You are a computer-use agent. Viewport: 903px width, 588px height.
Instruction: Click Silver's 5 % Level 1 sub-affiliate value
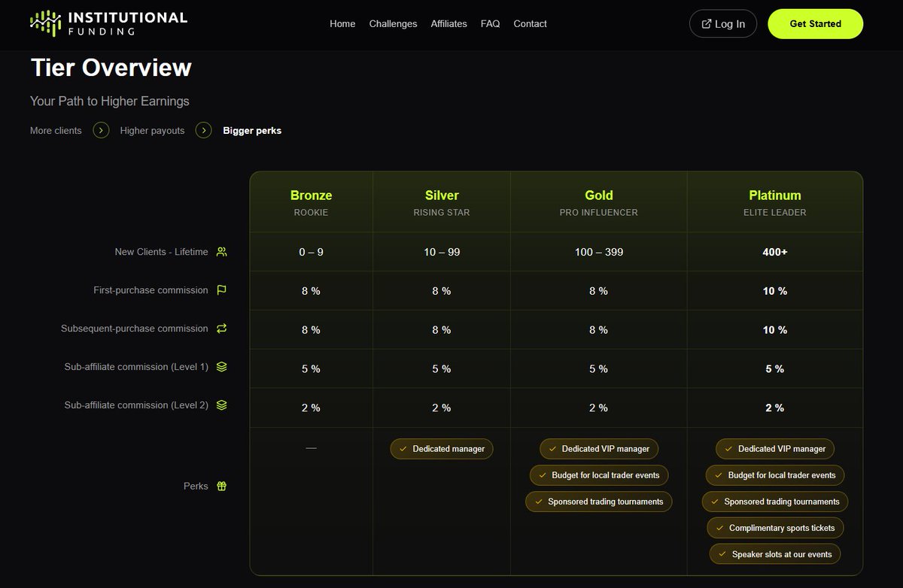(x=442, y=369)
